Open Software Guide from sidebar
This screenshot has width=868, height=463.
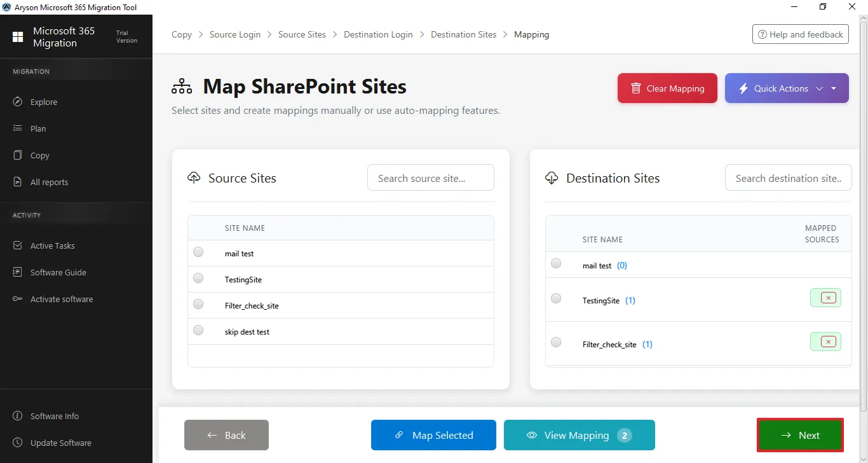[58, 272]
